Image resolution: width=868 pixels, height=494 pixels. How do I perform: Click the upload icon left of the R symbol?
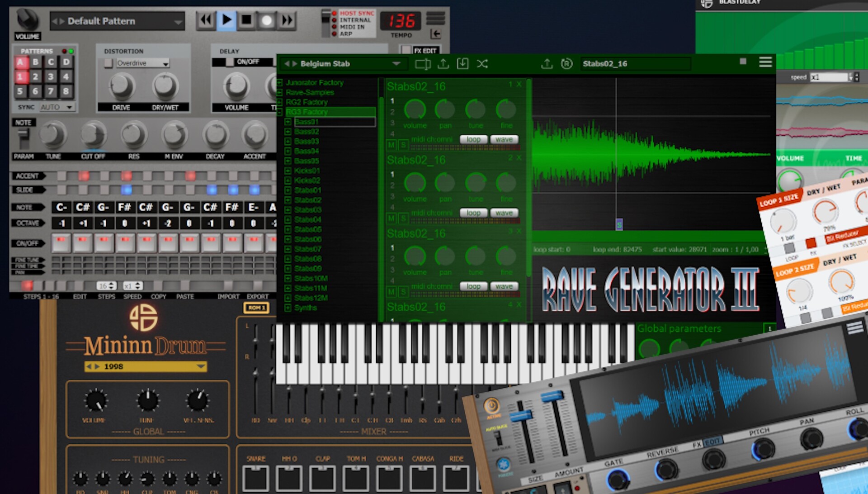547,64
